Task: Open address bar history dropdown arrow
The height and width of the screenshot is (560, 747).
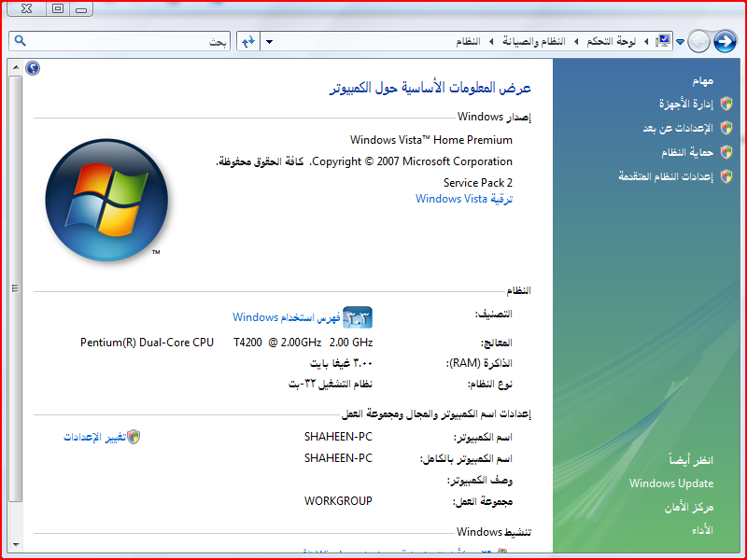Action: 269,42
